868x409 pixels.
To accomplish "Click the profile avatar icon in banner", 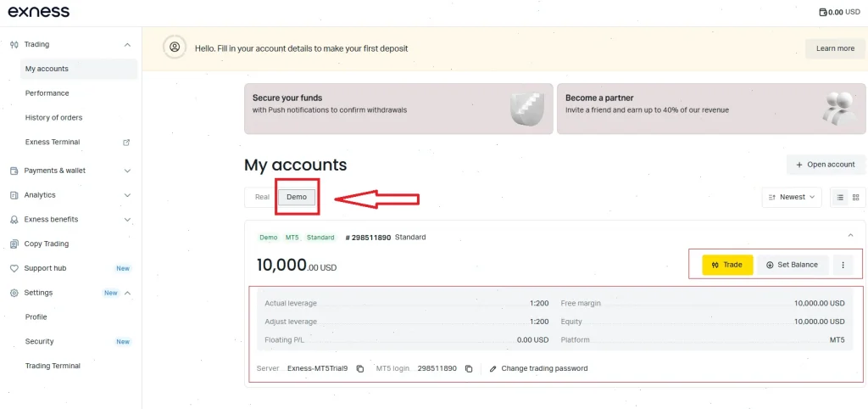I will click(x=175, y=48).
